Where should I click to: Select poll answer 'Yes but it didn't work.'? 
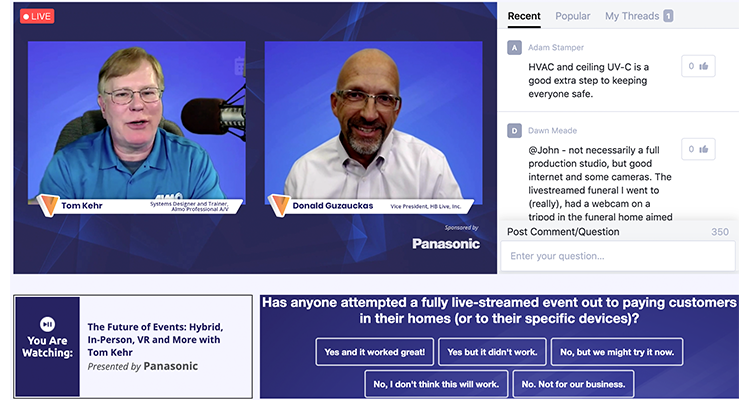pos(491,351)
